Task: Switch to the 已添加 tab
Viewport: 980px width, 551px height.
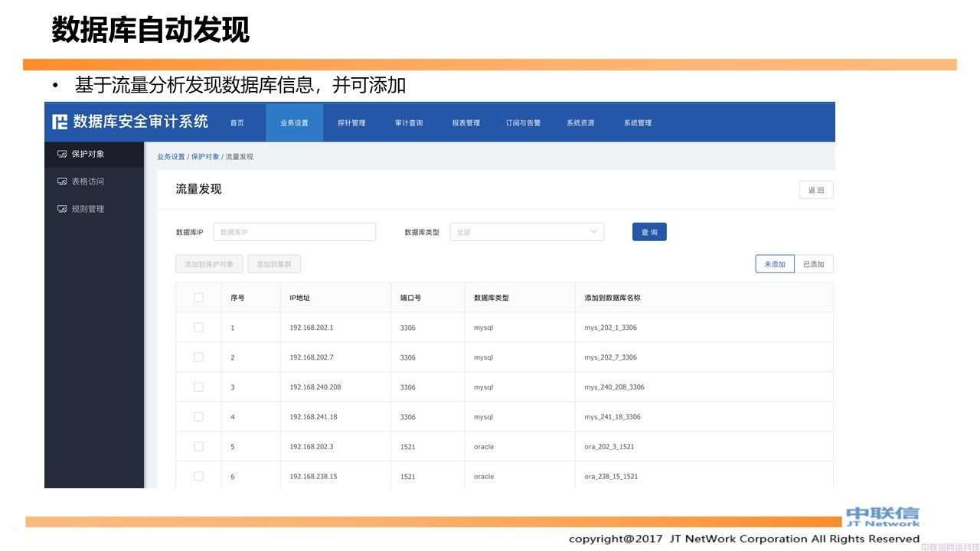Action: pos(814,264)
